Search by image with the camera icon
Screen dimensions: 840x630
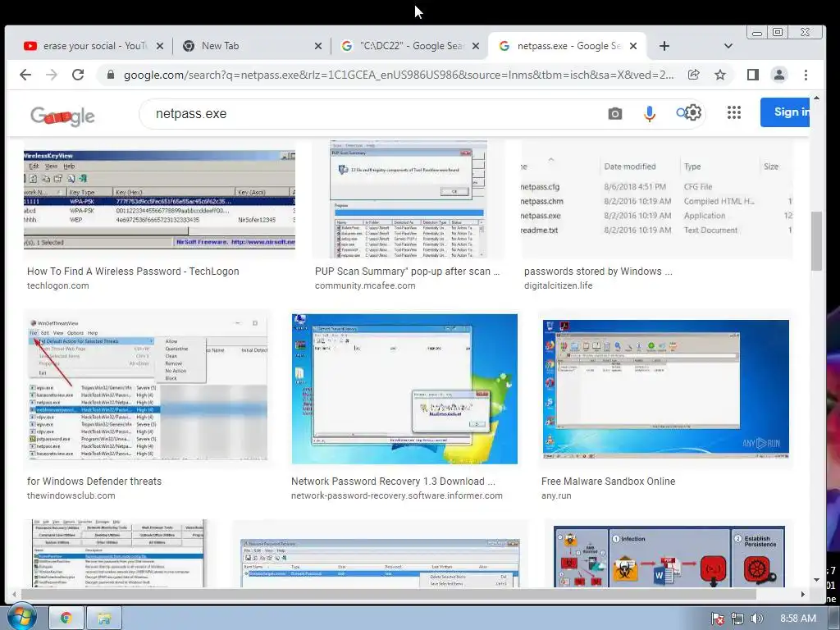[x=615, y=113]
